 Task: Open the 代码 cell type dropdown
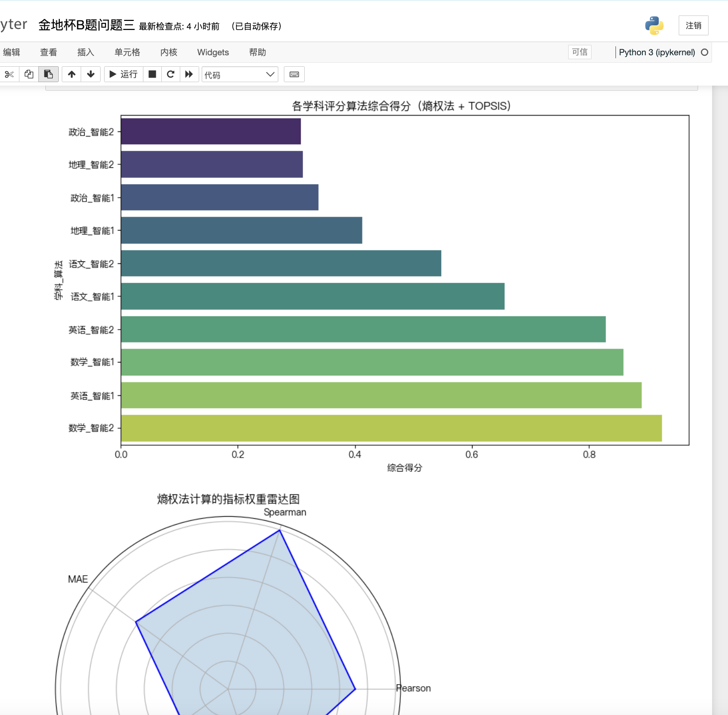coord(240,74)
